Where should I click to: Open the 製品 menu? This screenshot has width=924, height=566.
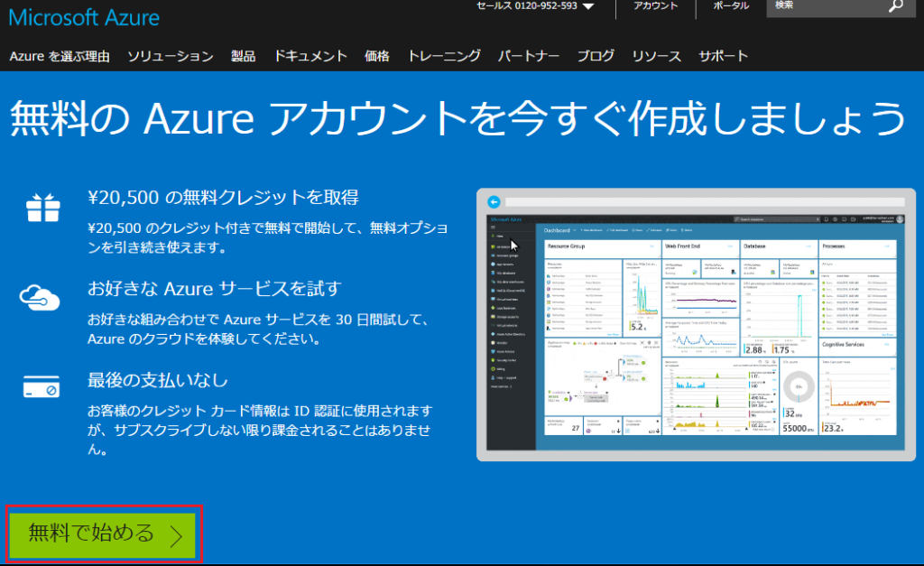pyautogui.click(x=242, y=55)
